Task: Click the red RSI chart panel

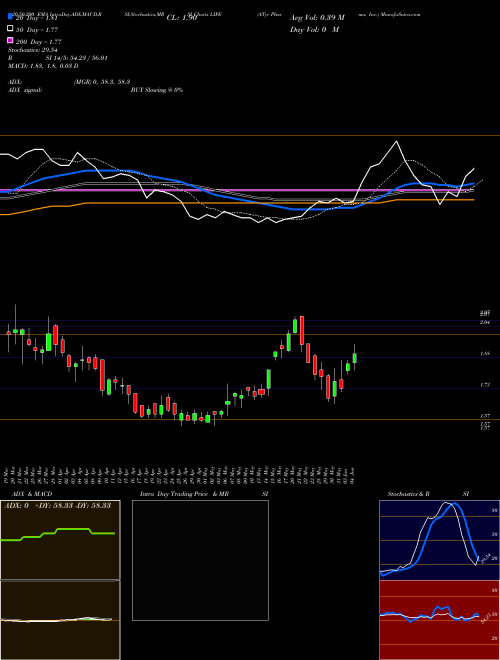Action: click(439, 620)
